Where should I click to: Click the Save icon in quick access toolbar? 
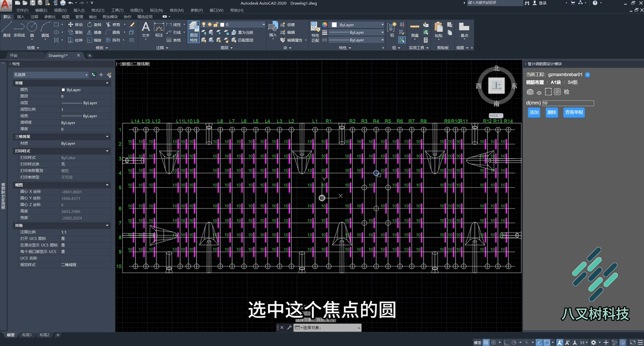pyautogui.click(x=32, y=3)
